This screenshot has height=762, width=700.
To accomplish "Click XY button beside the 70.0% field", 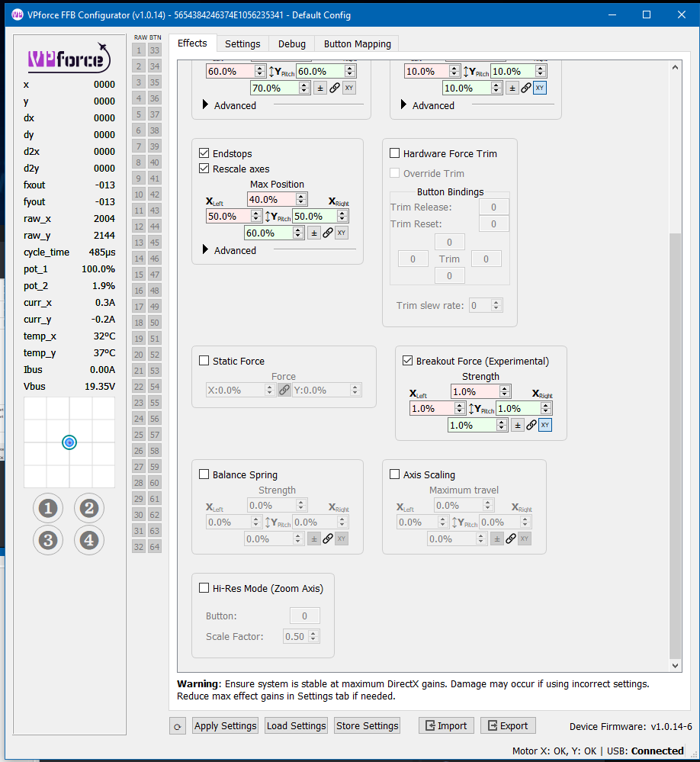I will pyautogui.click(x=348, y=88).
